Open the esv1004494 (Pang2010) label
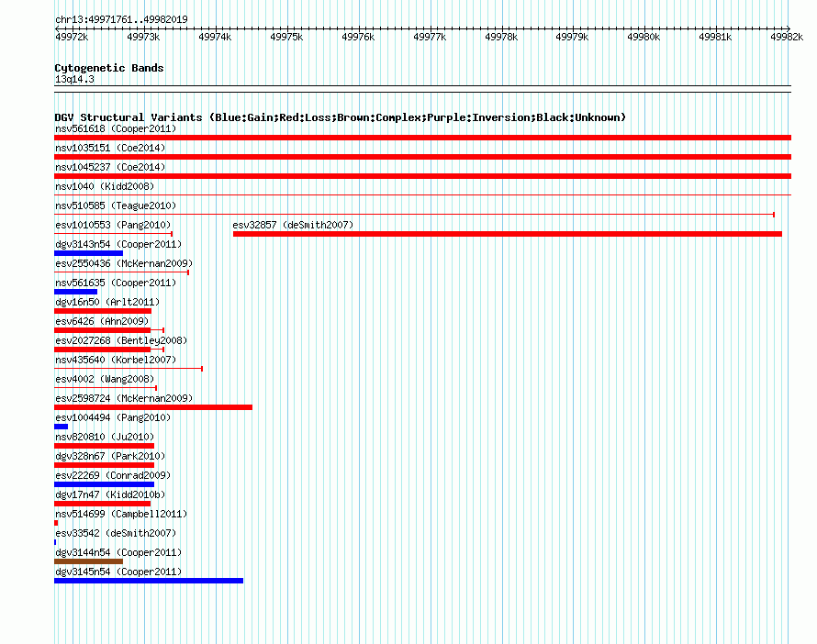Viewport: 817px width, 644px height. pos(113,417)
